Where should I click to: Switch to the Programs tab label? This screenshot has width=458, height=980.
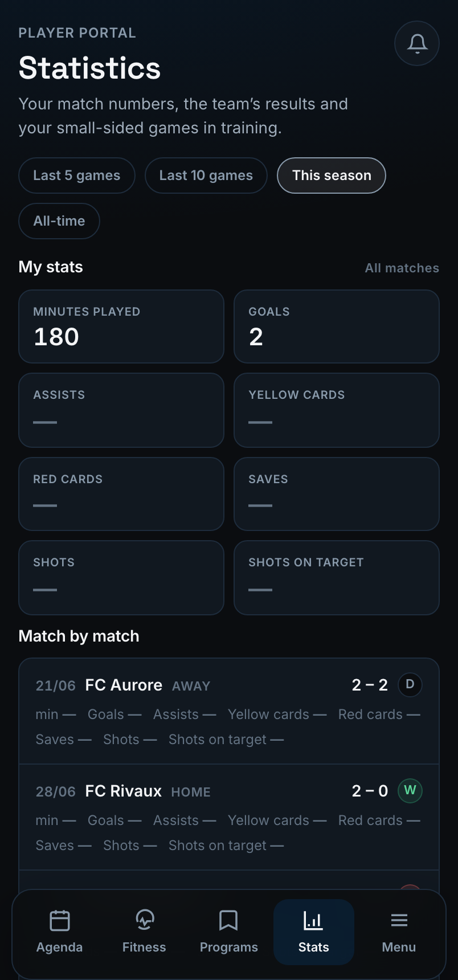(x=229, y=947)
